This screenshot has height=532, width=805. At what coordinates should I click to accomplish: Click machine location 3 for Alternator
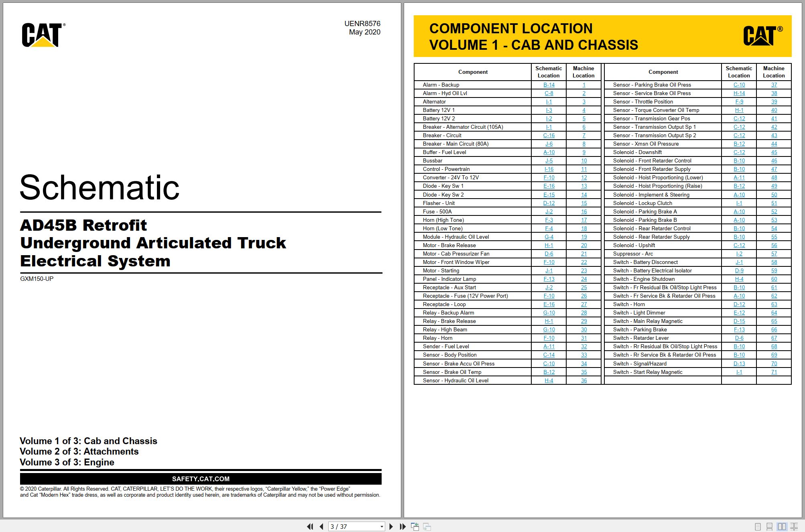point(583,102)
